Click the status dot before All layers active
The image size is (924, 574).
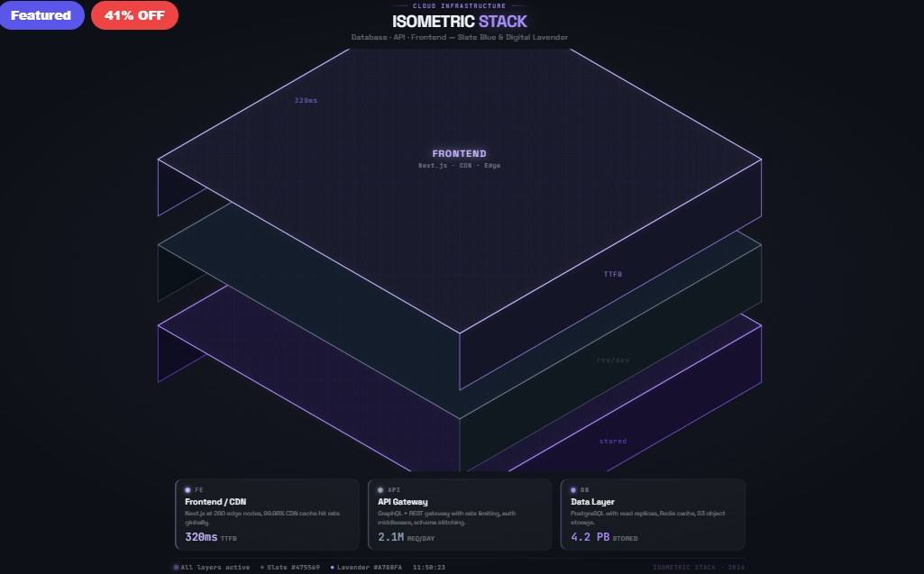(175, 566)
